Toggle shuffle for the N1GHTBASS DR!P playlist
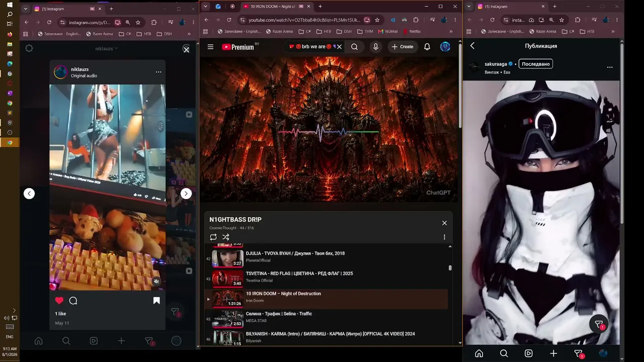The width and height of the screenshot is (644, 362). point(226,237)
